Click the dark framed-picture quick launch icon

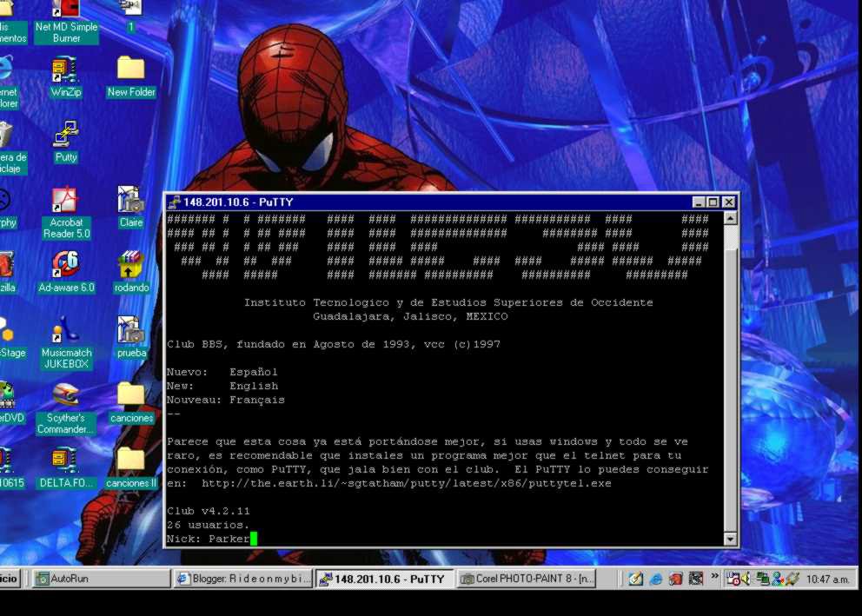695,579
